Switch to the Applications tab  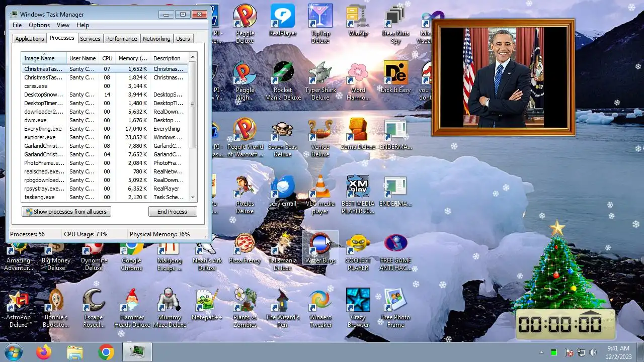pos(30,39)
